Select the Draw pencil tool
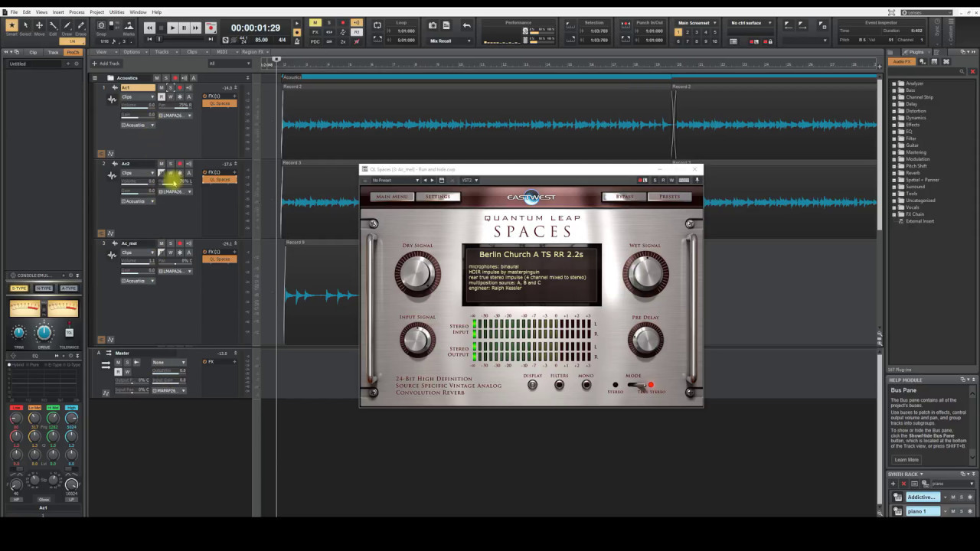The width and height of the screenshot is (980, 551). coord(67,27)
